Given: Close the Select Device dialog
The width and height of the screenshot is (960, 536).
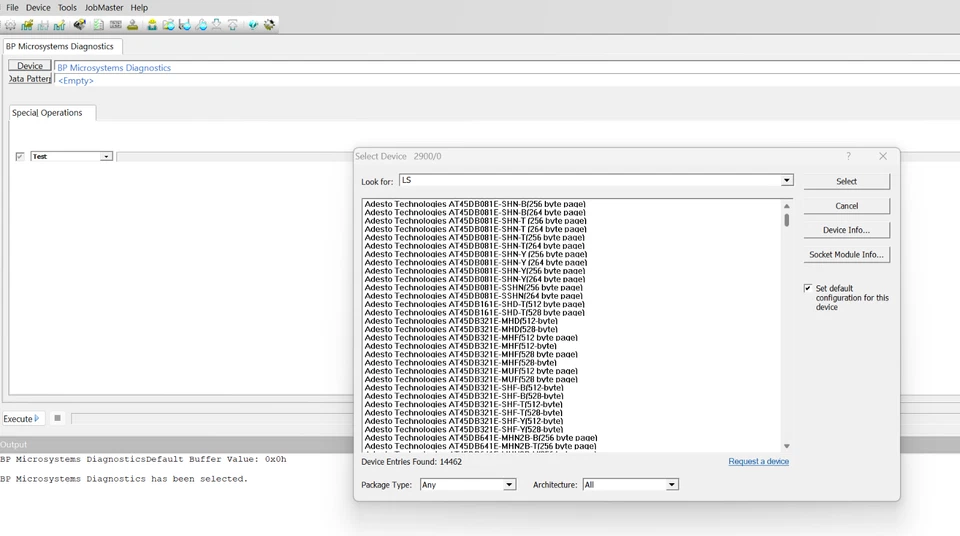Looking at the screenshot, I should [883, 156].
